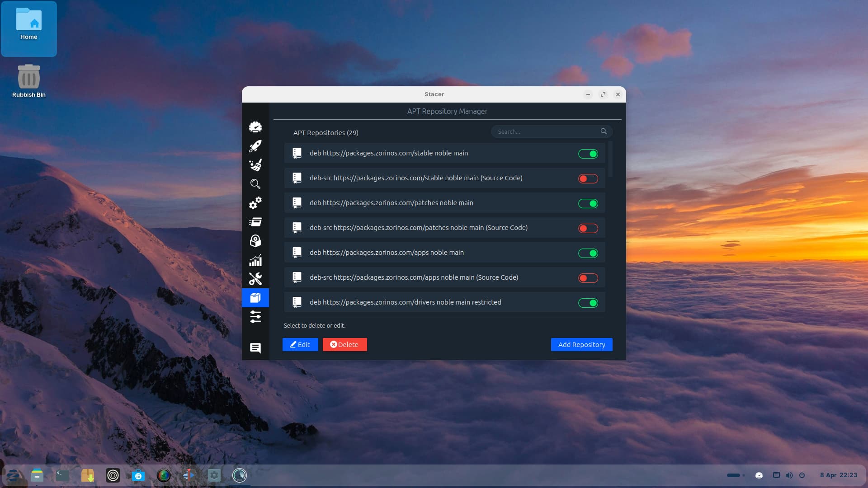Click Add Repository button

click(581, 344)
